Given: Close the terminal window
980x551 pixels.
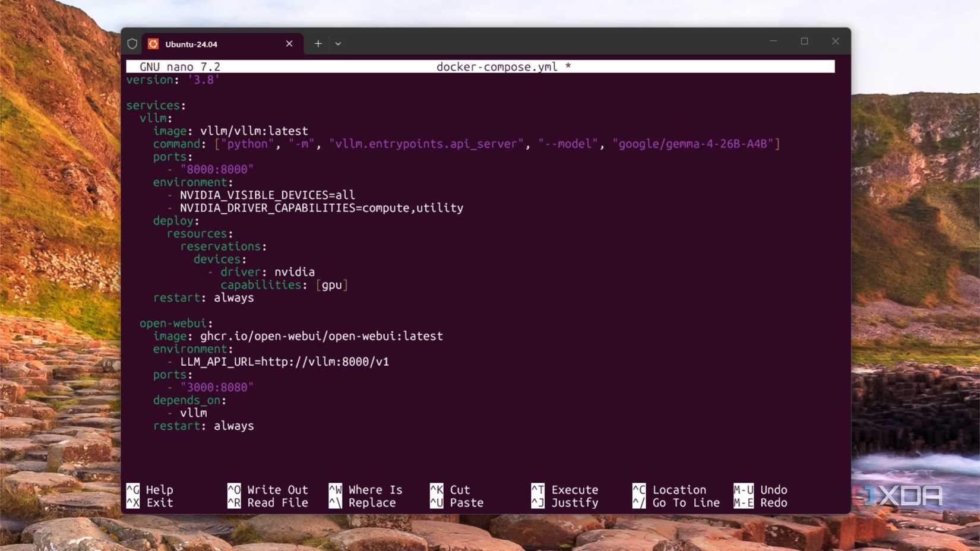Looking at the screenshot, I should 835,41.
